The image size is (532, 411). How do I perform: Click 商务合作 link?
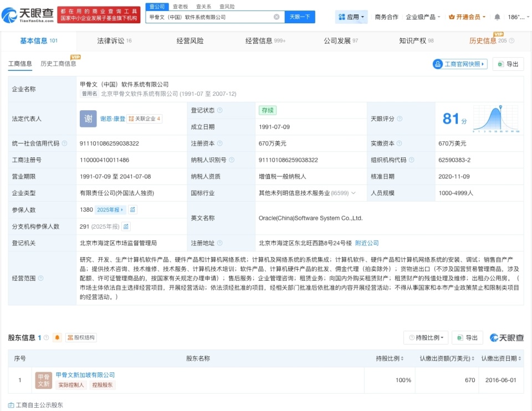386,17
